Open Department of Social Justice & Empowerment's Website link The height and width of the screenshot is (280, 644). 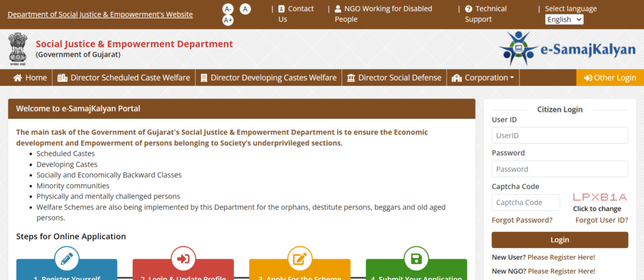[100, 14]
